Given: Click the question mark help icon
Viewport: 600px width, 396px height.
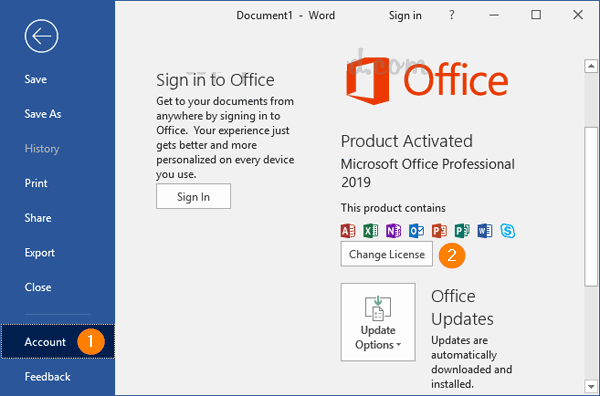Looking at the screenshot, I should (452, 15).
